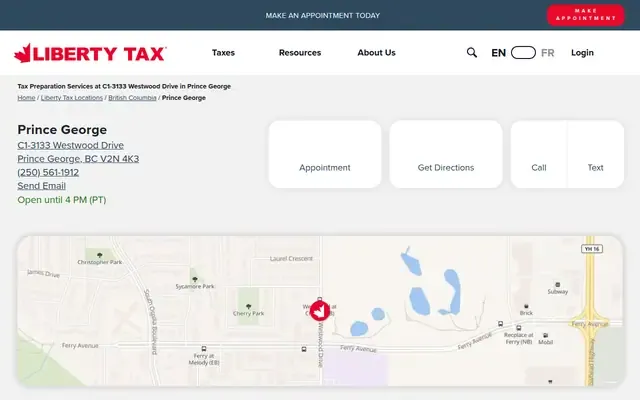The image size is (640, 400).
Task: Click the Cherry Park tree icon
Action: pos(248,306)
